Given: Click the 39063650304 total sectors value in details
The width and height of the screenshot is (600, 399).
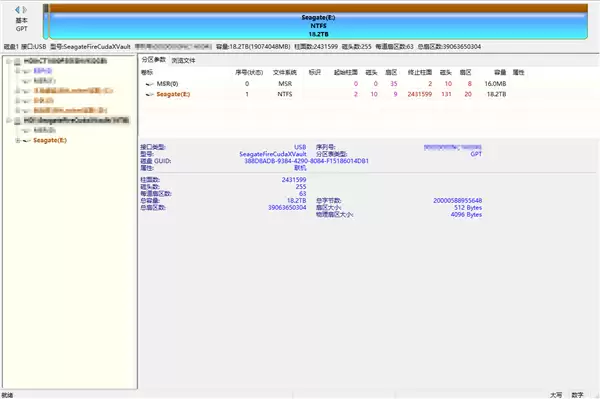Looking at the screenshot, I should [287, 208].
